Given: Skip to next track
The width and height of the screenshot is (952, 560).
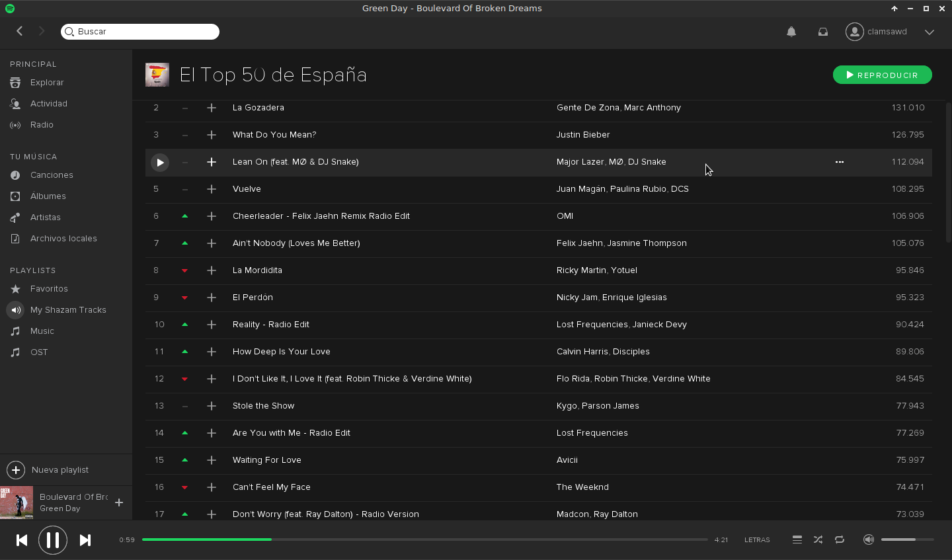Looking at the screenshot, I should pos(85,540).
